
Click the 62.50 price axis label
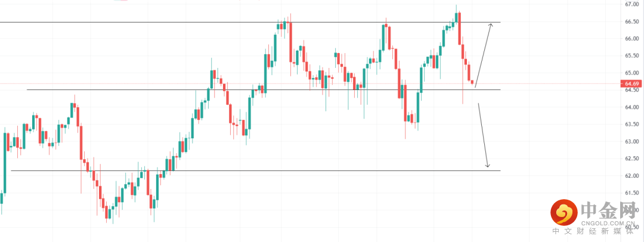tap(632, 159)
